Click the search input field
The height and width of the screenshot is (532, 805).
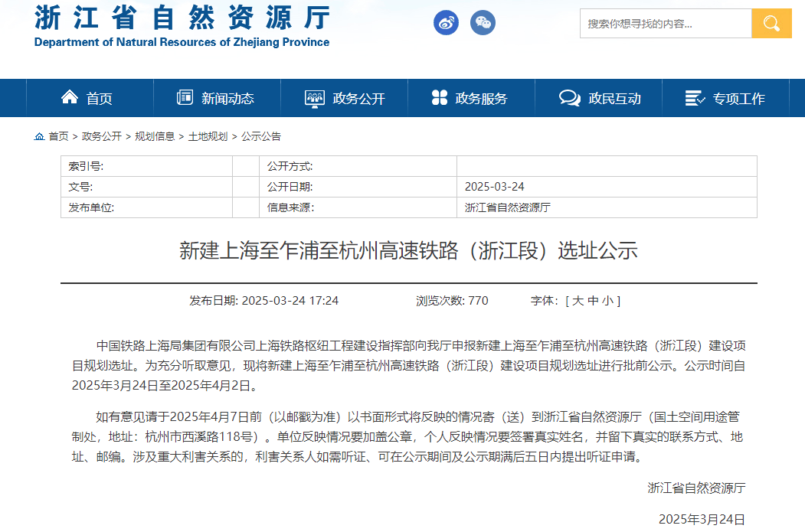click(666, 23)
